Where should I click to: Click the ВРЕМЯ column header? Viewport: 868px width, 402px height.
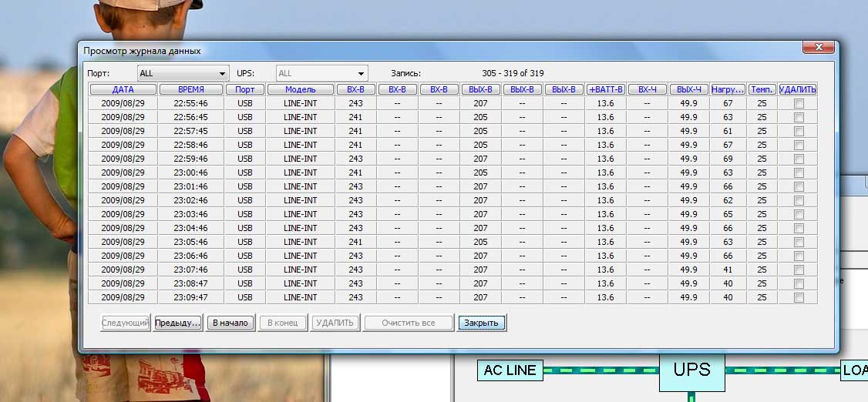tap(191, 89)
